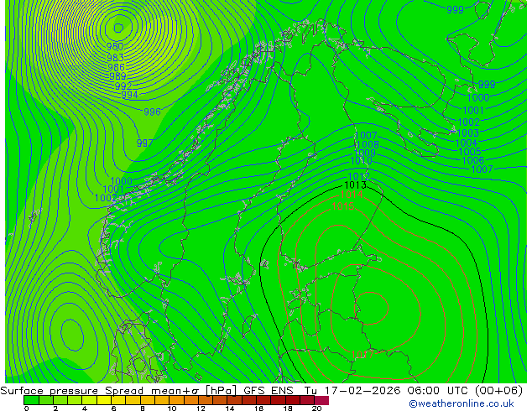The height and width of the screenshot is (411, 532).
Task: Click the "GFS ENS" model label
Action: click(269, 391)
